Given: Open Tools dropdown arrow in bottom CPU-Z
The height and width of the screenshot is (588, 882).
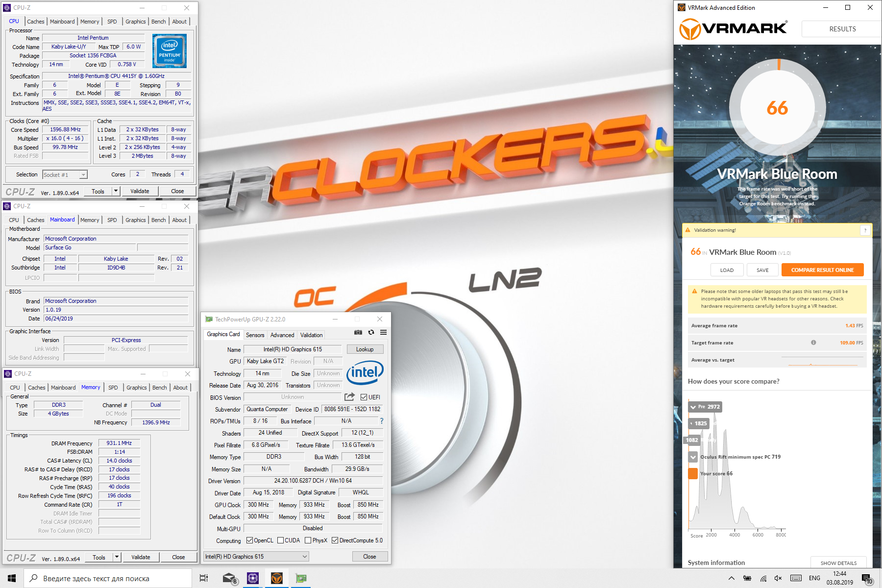Looking at the screenshot, I should point(117,557).
